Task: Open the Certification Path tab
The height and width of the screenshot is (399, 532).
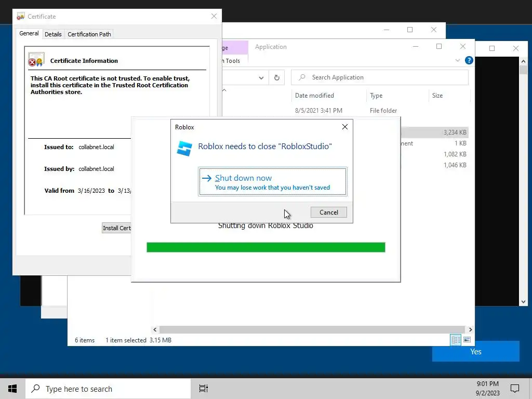Action: 89,34
